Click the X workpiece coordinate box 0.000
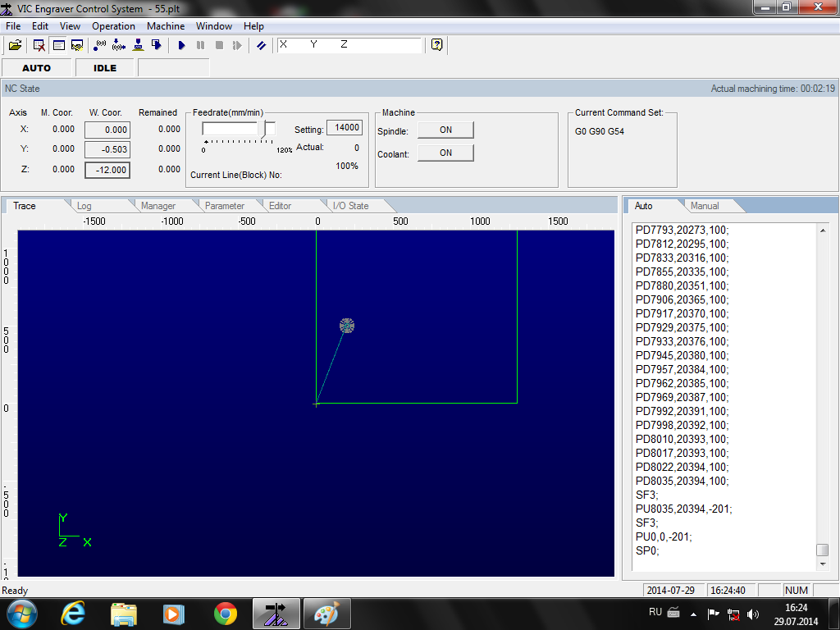The height and width of the screenshot is (630, 840). (107, 130)
